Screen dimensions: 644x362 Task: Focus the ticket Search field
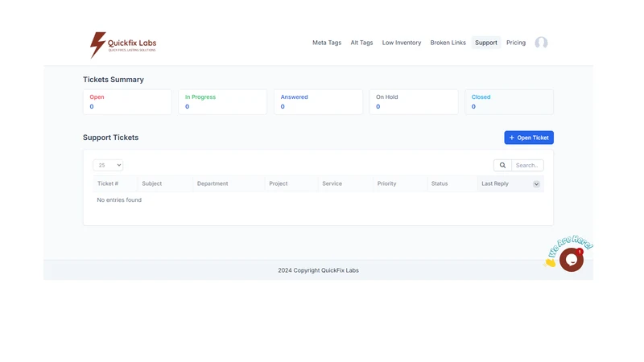[x=527, y=166]
